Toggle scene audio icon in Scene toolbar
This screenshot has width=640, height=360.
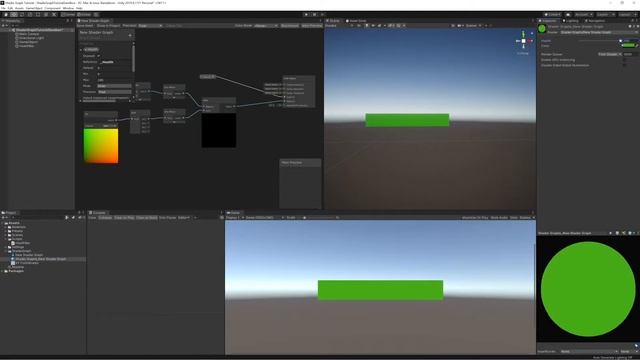coord(373,25)
